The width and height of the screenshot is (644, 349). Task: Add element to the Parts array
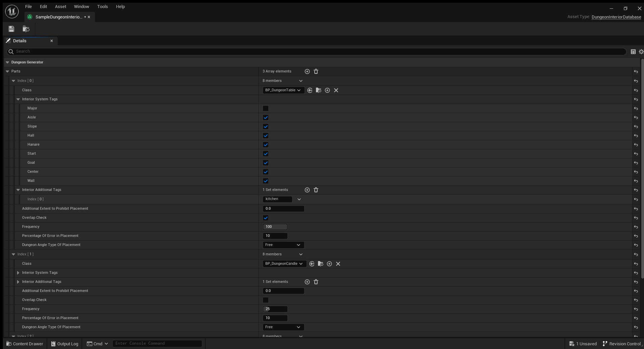[x=307, y=71]
